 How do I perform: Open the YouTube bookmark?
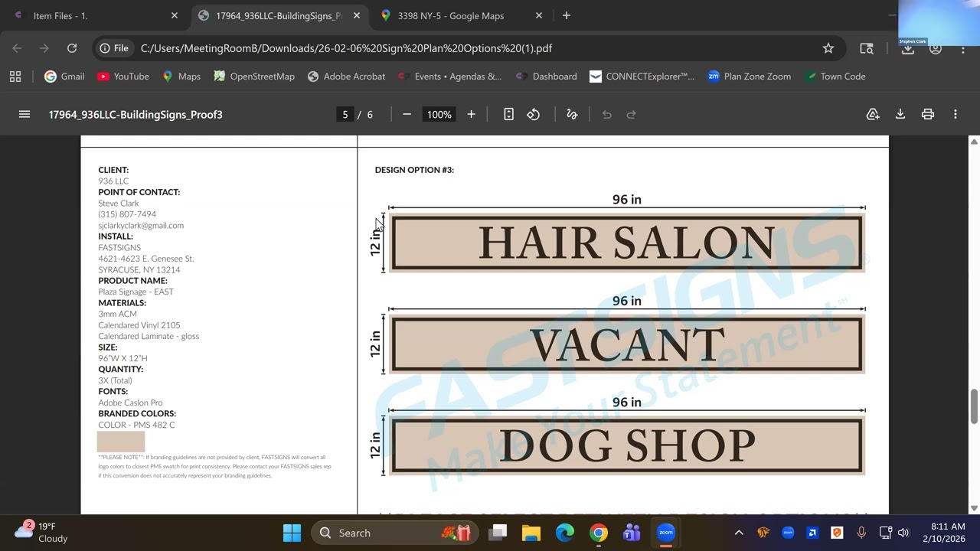click(x=123, y=77)
